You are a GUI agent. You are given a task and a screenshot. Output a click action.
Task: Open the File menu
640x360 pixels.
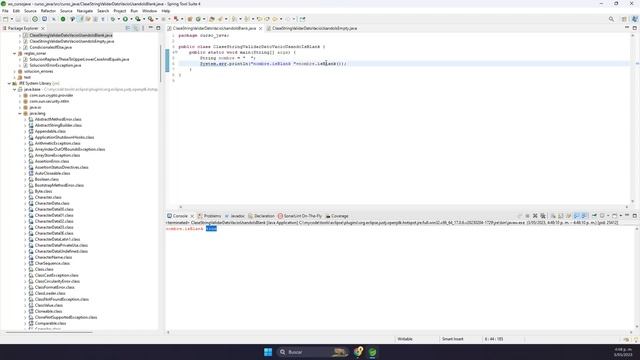[x=5, y=11]
